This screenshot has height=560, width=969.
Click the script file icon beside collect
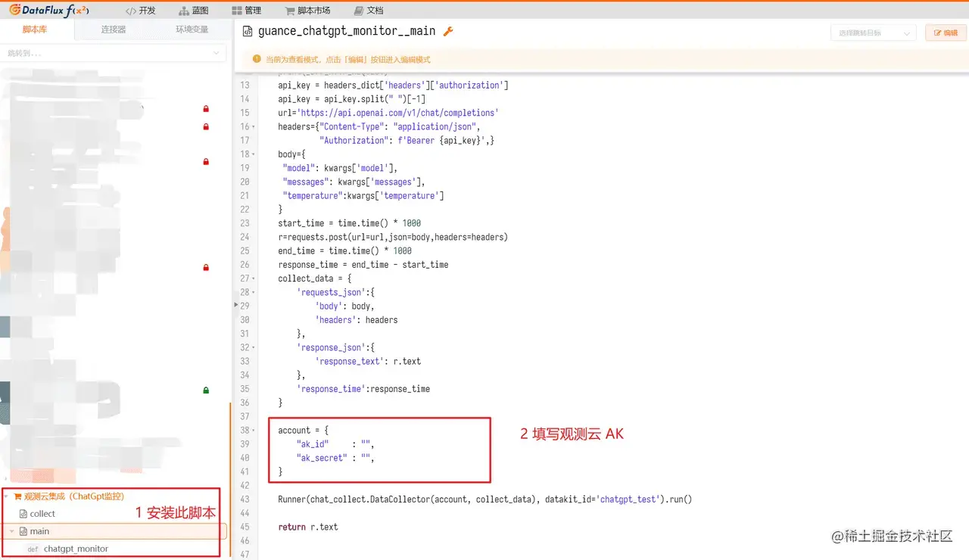click(x=23, y=514)
